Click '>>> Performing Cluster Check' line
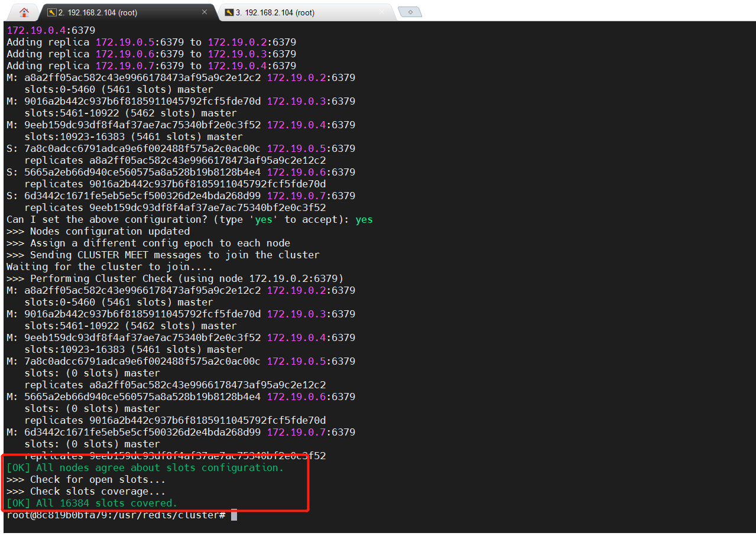756x536 pixels. (175, 279)
